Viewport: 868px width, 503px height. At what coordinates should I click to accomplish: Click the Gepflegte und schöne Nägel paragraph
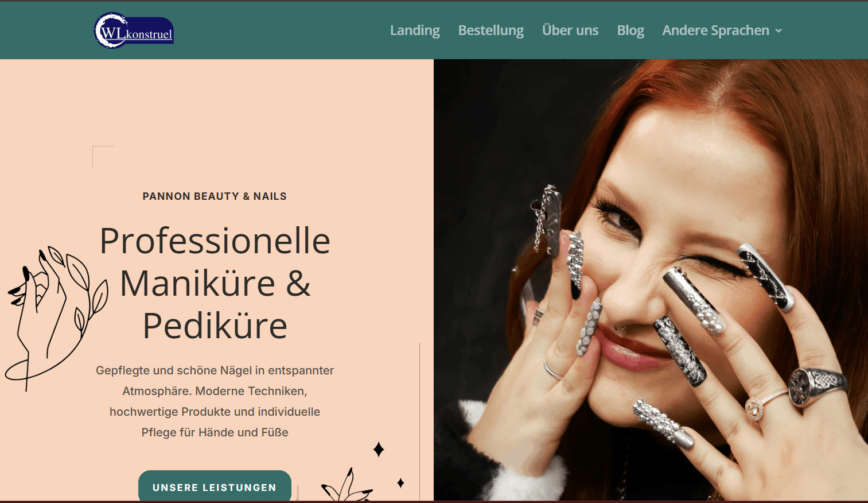point(215,401)
